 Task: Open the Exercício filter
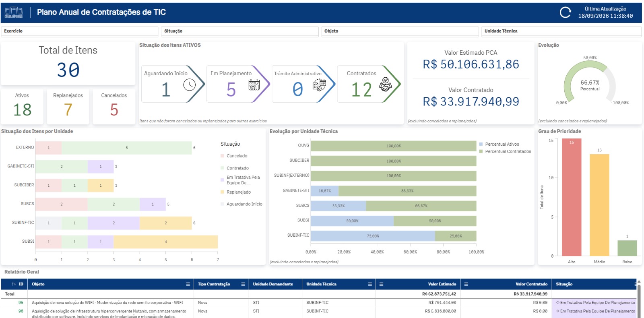(80, 31)
